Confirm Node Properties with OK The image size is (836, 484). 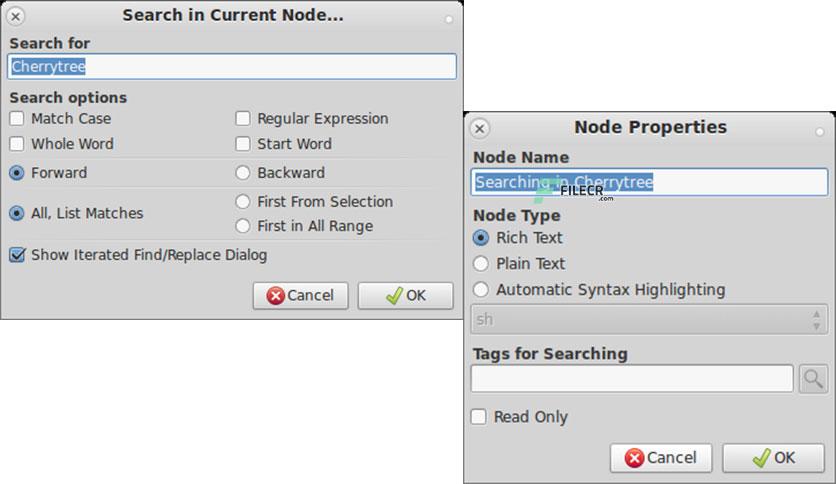click(x=774, y=458)
